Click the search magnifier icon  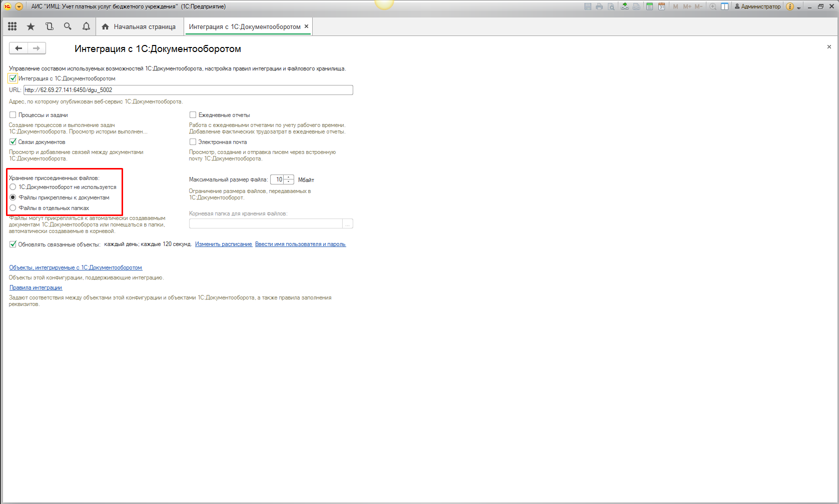click(68, 26)
